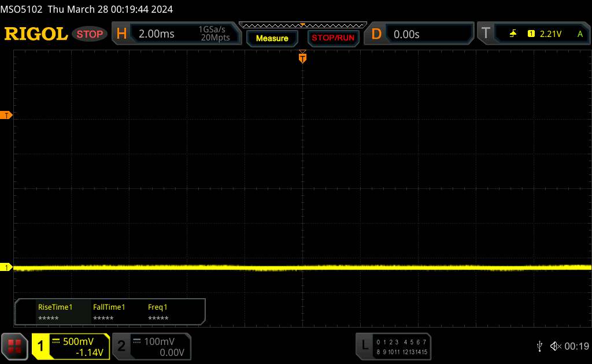Click the orange trigger level marker
592x364 pixels.
6,116
